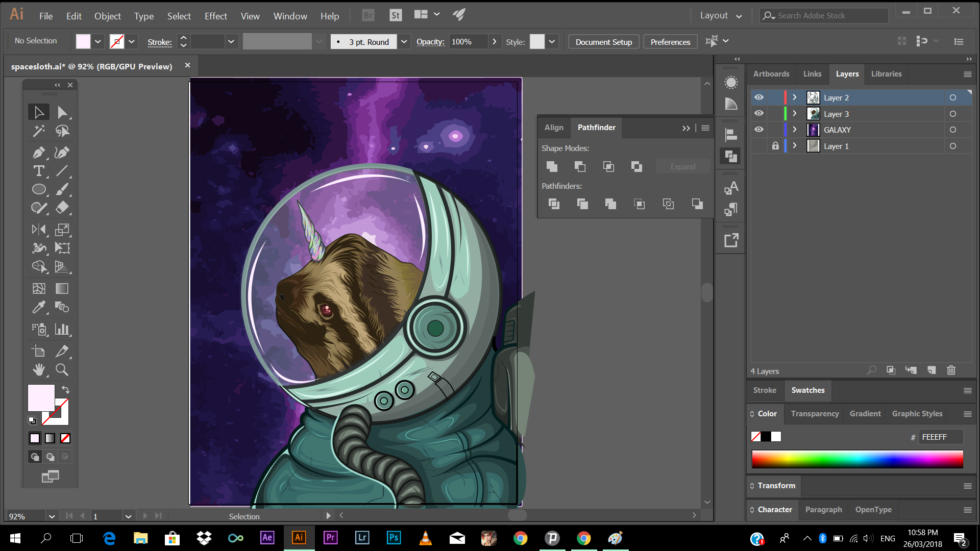Select the Shape Builder tool

pyautogui.click(x=39, y=266)
